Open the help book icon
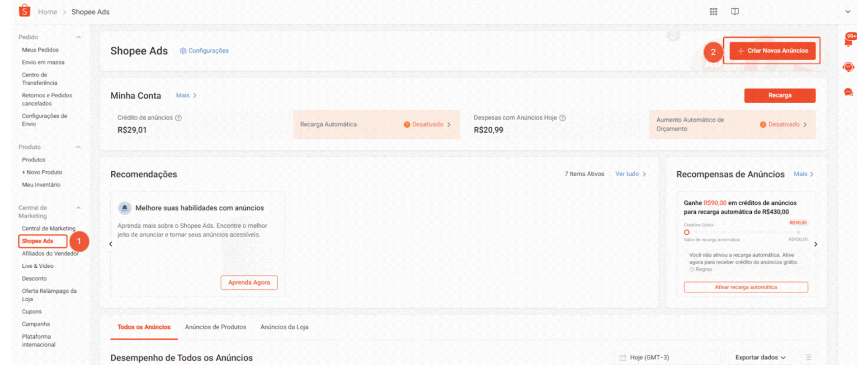Image resolution: width=868 pixels, height=365 pixels. pyautogui.click(x=735, y=12)
